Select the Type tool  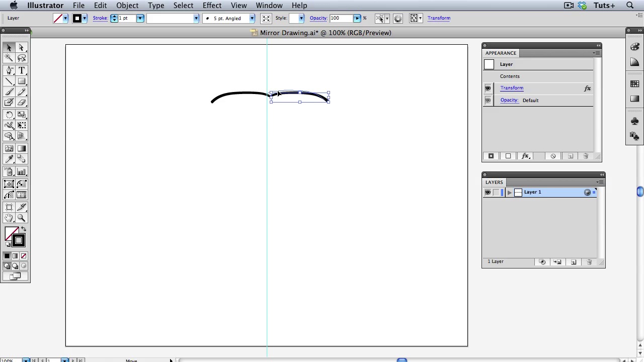pyautogui.click(x=22, y=70)
